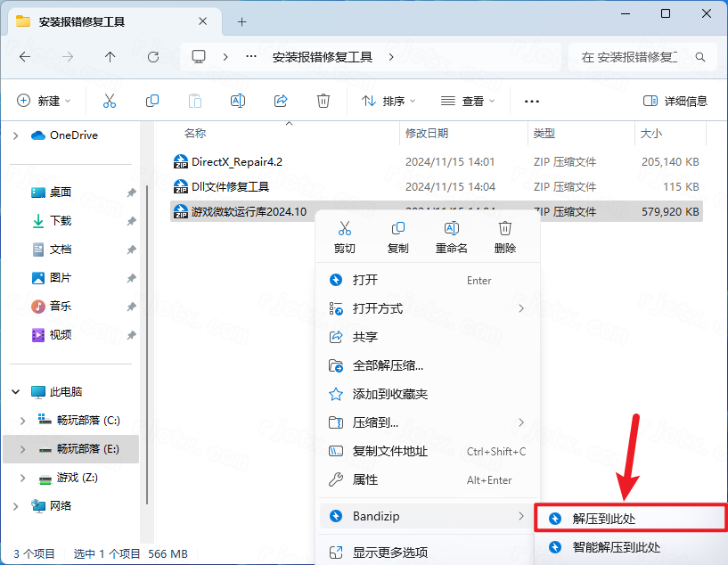Open 文档 Documents in the sidebar
The image size is (728, 565).
point(61,250)
